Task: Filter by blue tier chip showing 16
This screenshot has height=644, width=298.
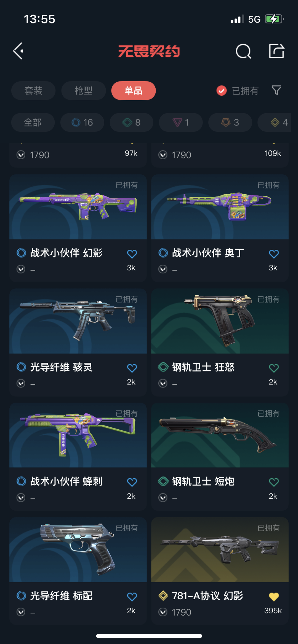Action: click(82, 122)
